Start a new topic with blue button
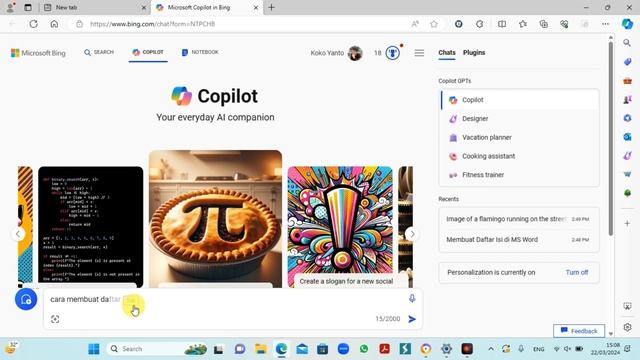This screenshot has height=360, width=640. [x=26, y=299]
